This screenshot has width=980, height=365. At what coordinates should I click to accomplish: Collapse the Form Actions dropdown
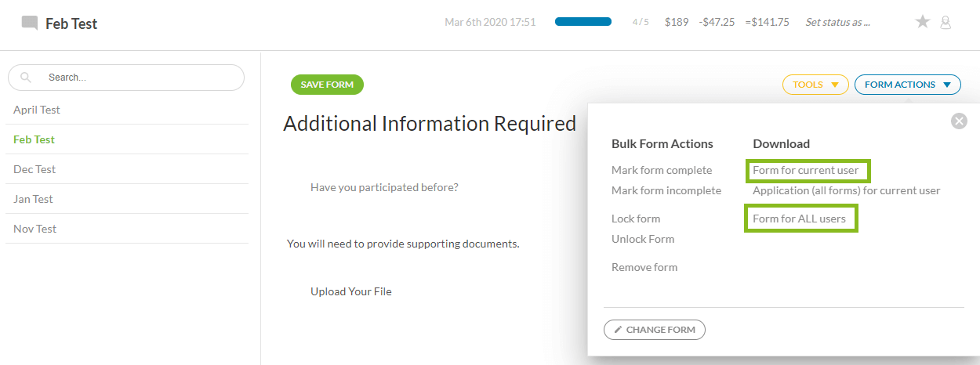[907, 85]
